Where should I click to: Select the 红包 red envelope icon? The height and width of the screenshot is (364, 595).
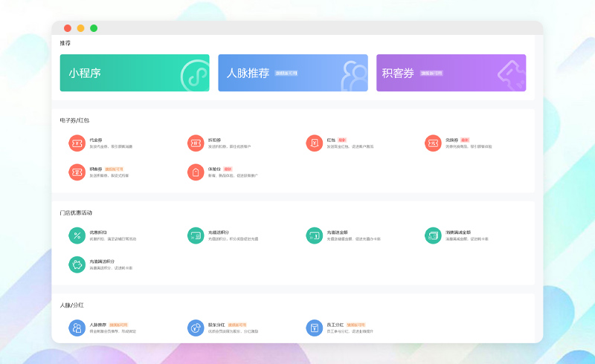click(x=314, y=143)
